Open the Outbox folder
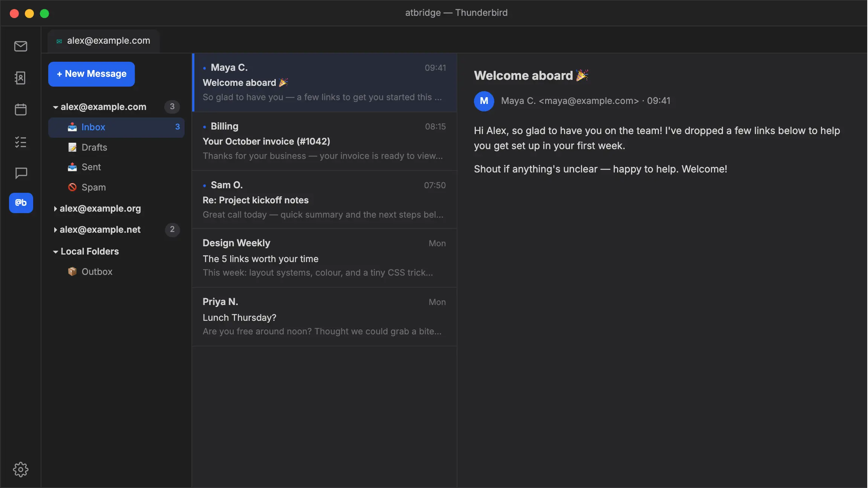This screenshot has width=868, height=488. (x=116, y=271)
